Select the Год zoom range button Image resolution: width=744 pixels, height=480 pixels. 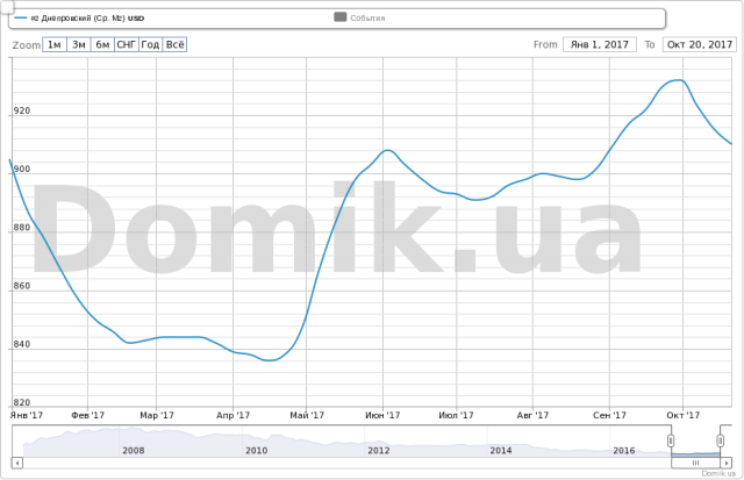[x=150, y=45]
